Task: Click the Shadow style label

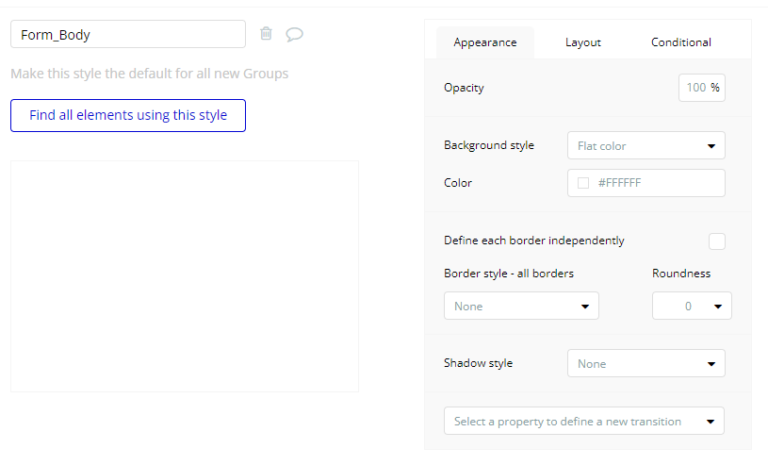Action: click(x=478, y=363)
